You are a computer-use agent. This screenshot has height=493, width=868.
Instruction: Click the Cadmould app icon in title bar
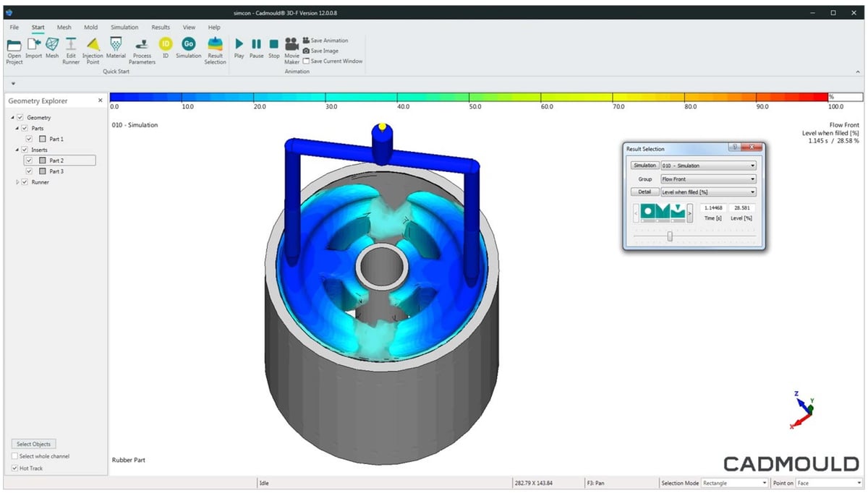(9, 12)
